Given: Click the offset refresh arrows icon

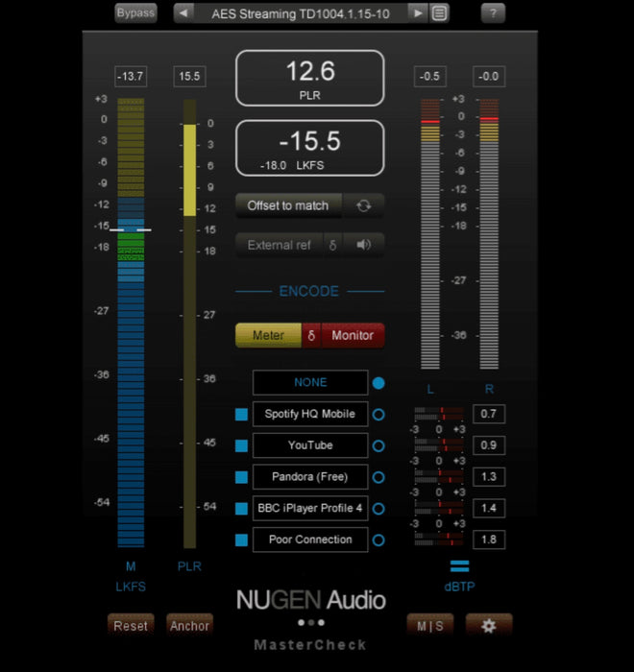Looking at the screenshot, I should tap(363, 205).
